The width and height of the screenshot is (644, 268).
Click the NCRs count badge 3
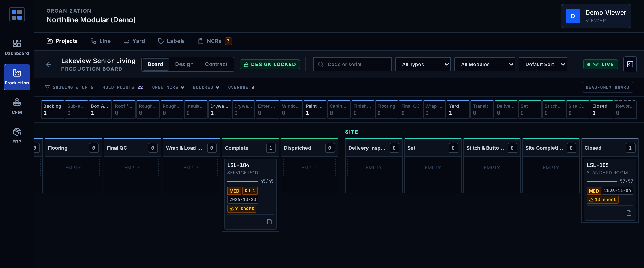pos(228,41)
